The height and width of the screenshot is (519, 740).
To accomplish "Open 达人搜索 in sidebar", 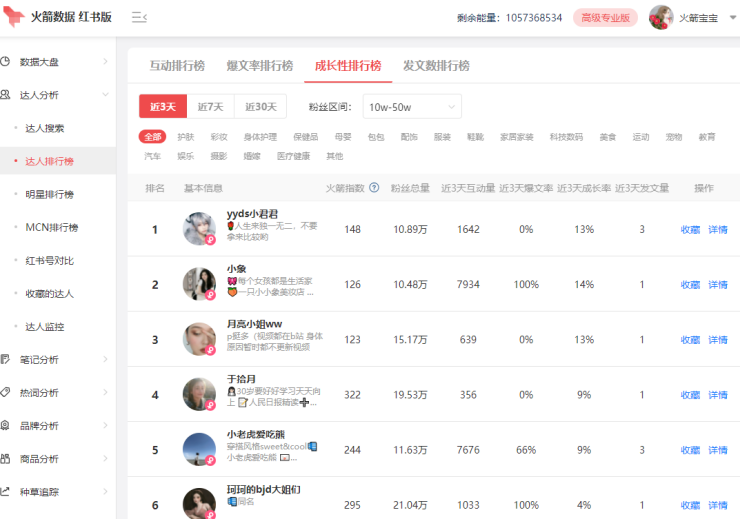I will pos(44,128).
